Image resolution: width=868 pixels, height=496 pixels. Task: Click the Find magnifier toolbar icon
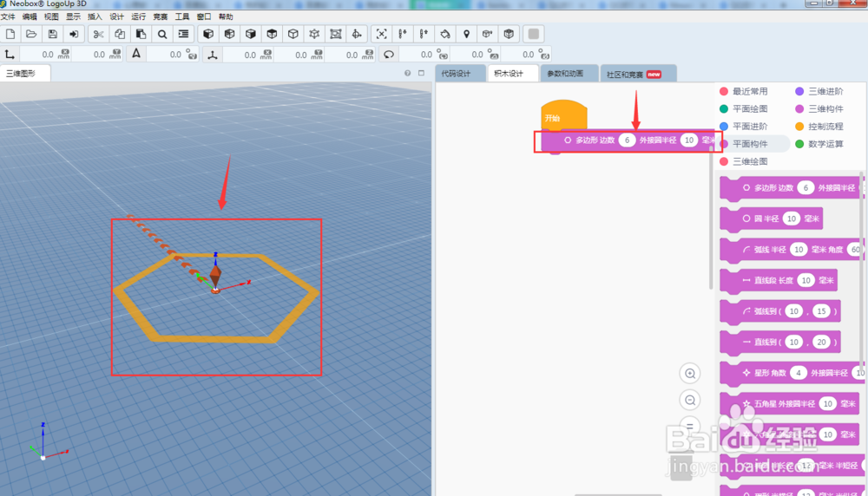pyautogui.click(x=162, y=35)
